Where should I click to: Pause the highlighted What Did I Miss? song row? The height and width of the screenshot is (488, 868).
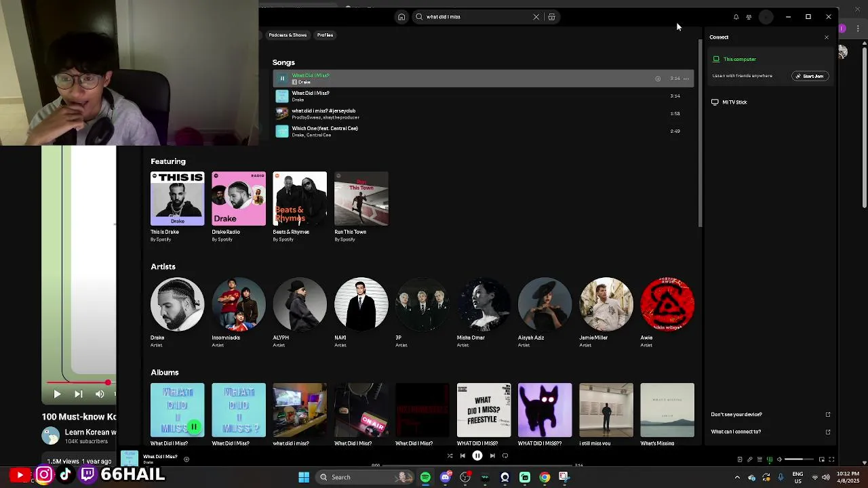(x=282, y=79)
